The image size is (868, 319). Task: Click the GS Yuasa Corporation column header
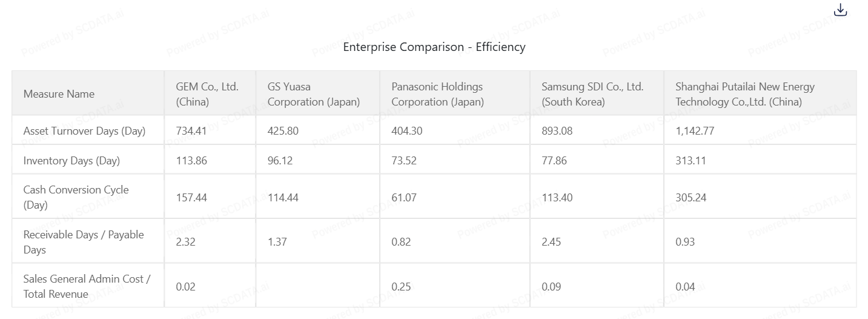314,94
